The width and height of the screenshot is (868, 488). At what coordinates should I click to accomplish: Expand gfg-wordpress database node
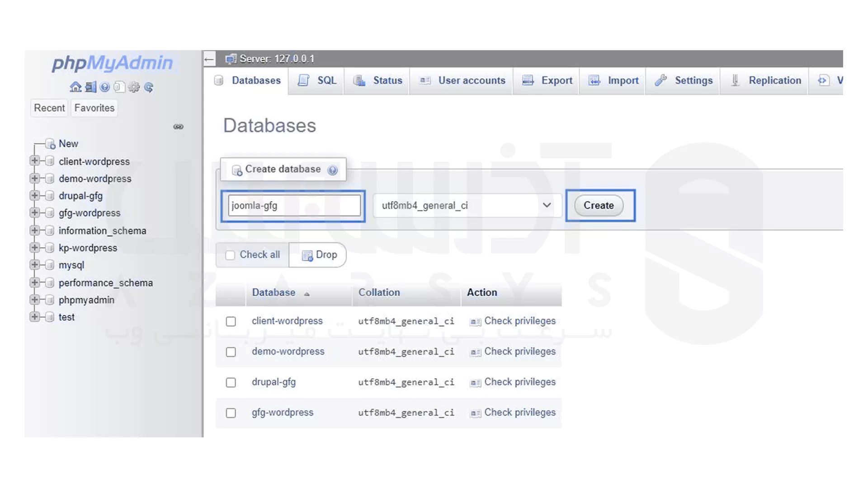coord(34,213)
